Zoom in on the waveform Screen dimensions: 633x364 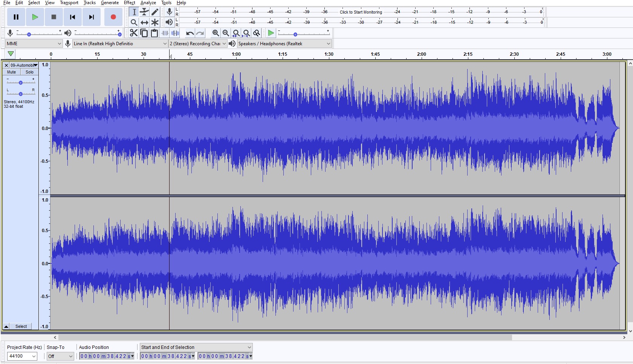pos(216,33)
